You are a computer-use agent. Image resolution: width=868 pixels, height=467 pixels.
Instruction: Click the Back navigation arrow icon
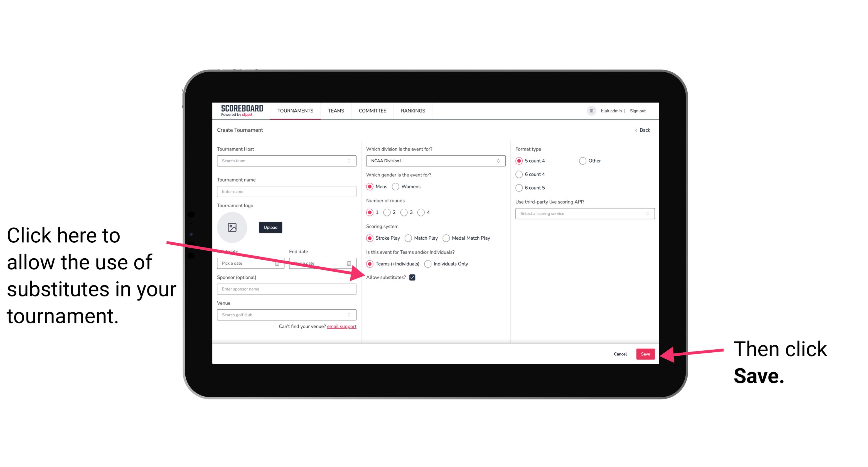pos(636,130)
